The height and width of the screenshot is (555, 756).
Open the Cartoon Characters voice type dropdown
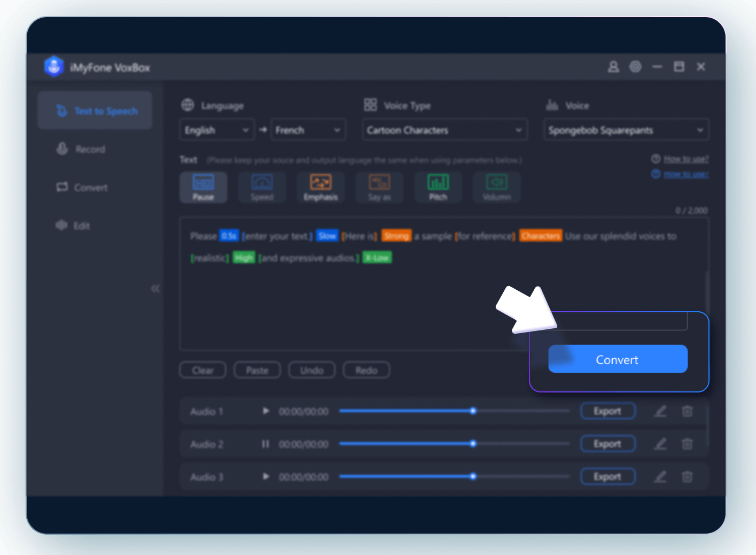click(x=445, y=130)
